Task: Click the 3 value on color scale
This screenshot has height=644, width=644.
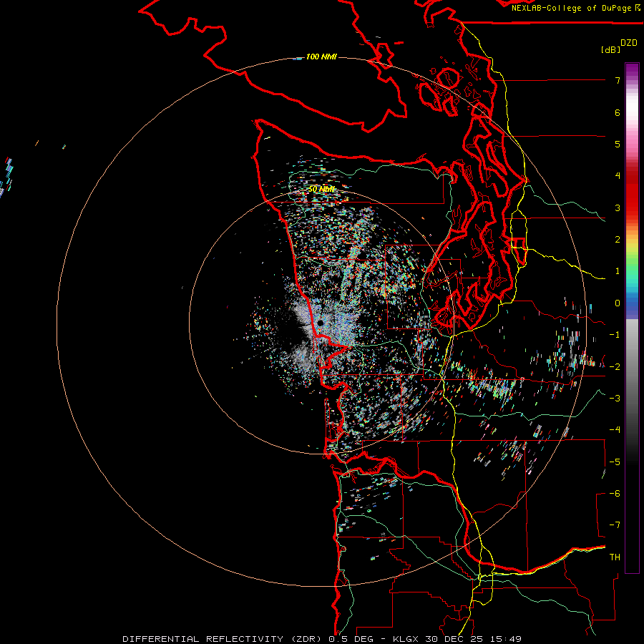Action: click(618, 208)
